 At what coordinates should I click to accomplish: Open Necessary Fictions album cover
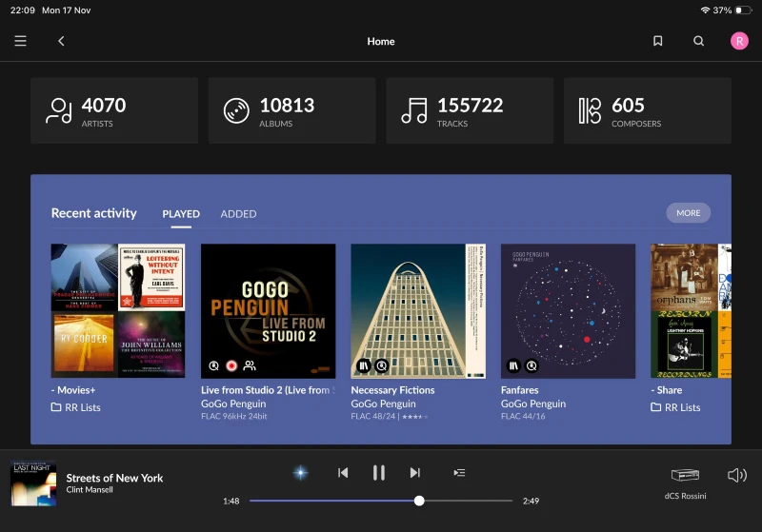pyautogui.click(x=418, y=310)
